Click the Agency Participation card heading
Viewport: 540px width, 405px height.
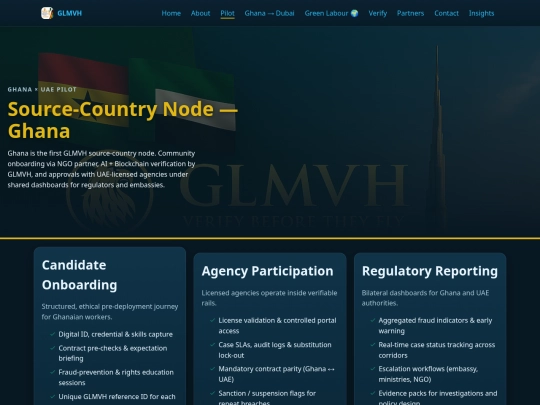(x=268, y=271)
